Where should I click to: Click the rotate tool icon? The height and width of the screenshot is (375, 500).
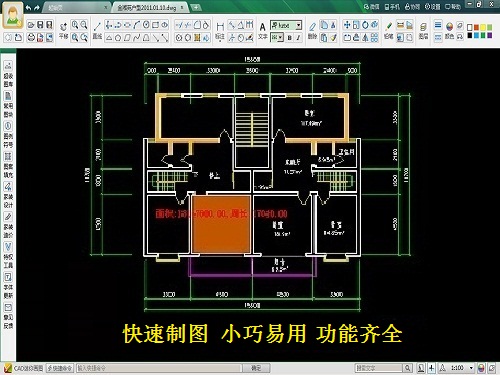coord(366,25)
